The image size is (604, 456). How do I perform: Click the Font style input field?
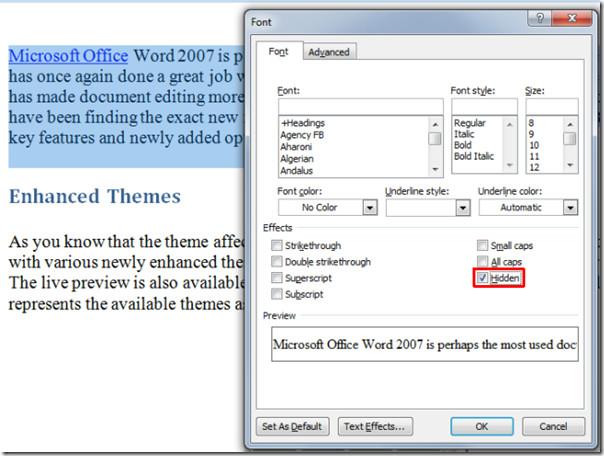[484, 107]
